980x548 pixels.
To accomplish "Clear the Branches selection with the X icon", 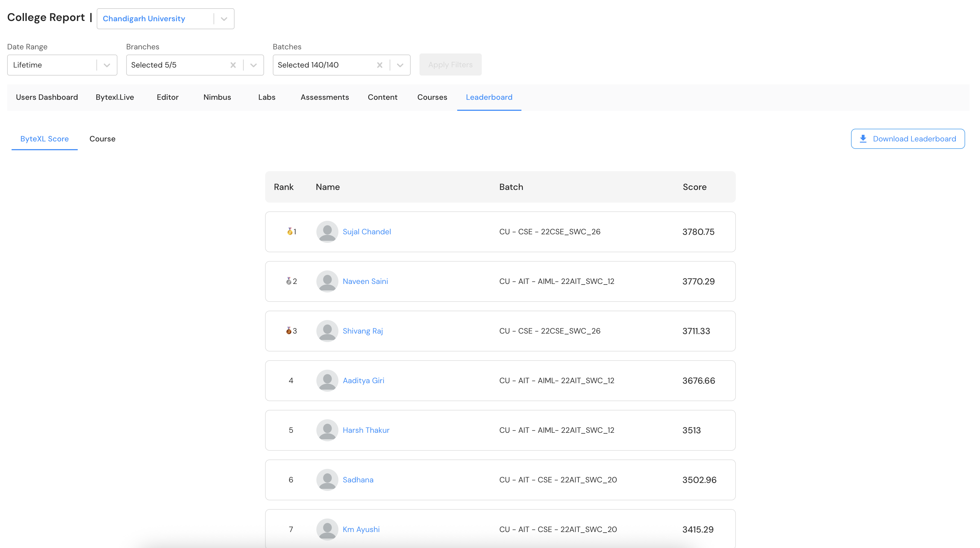I will click(233, 65).
